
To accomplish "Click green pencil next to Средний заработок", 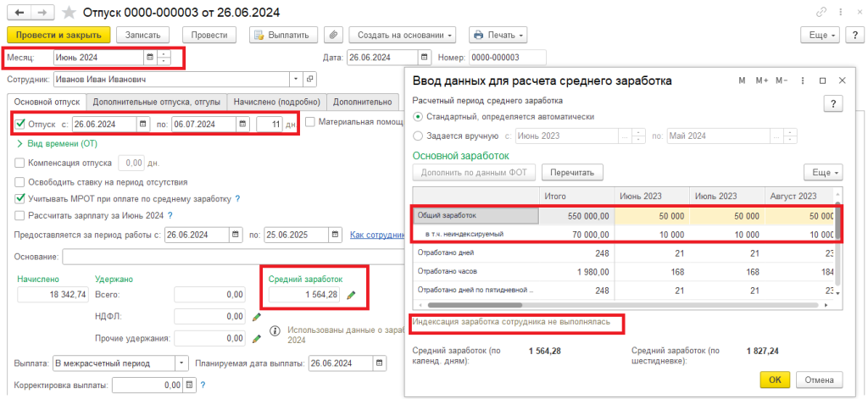I will (x=351, y=295).
